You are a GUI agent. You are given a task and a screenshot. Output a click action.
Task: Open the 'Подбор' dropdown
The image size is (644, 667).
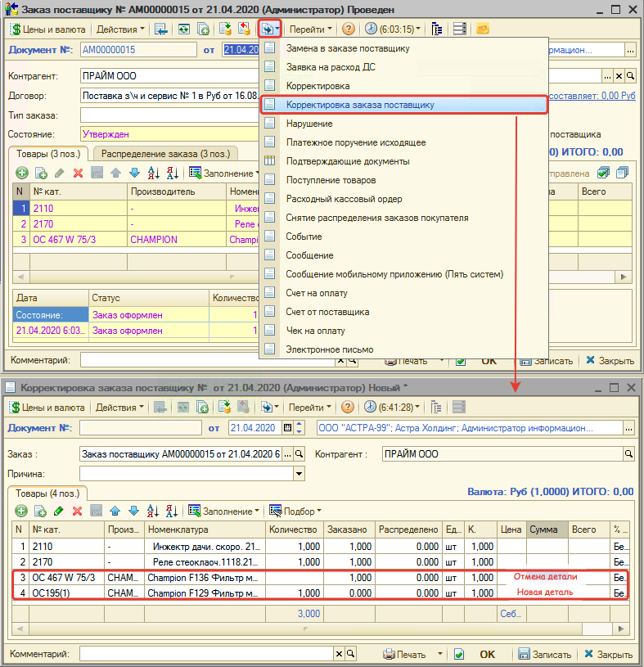pyautogui.click(x=295, y=511)
